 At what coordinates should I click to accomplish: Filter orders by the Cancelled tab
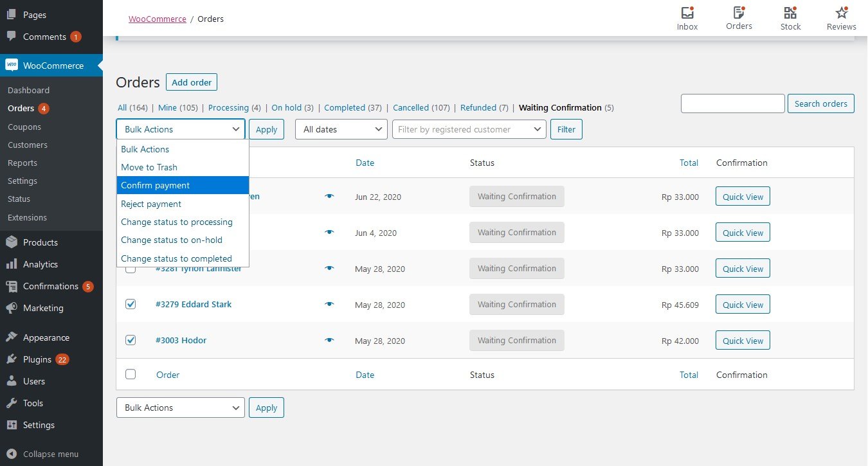pyautogui.click(x=421, y=107)
